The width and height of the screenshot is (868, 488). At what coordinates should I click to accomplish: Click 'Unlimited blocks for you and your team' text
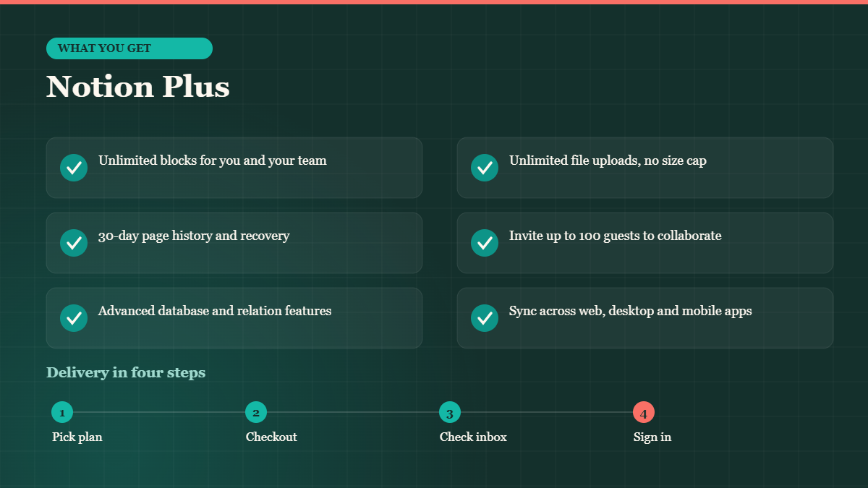pyautogui.click(x=213, y=160)
